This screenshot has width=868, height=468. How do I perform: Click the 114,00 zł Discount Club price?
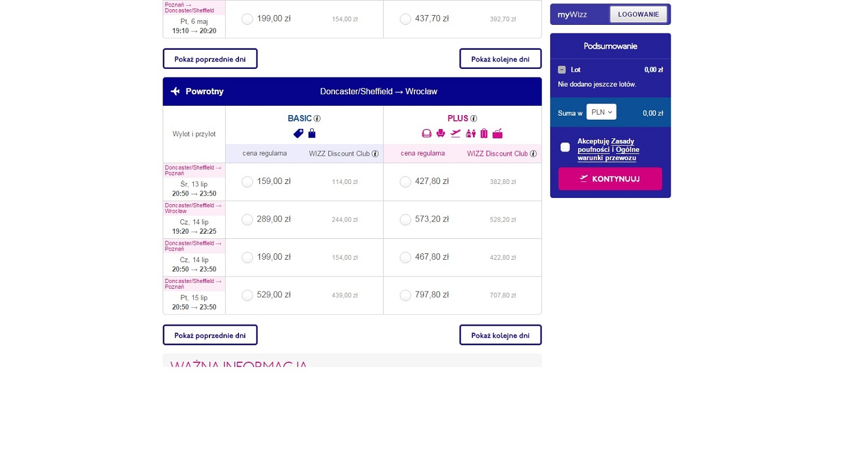pos(345,182)
